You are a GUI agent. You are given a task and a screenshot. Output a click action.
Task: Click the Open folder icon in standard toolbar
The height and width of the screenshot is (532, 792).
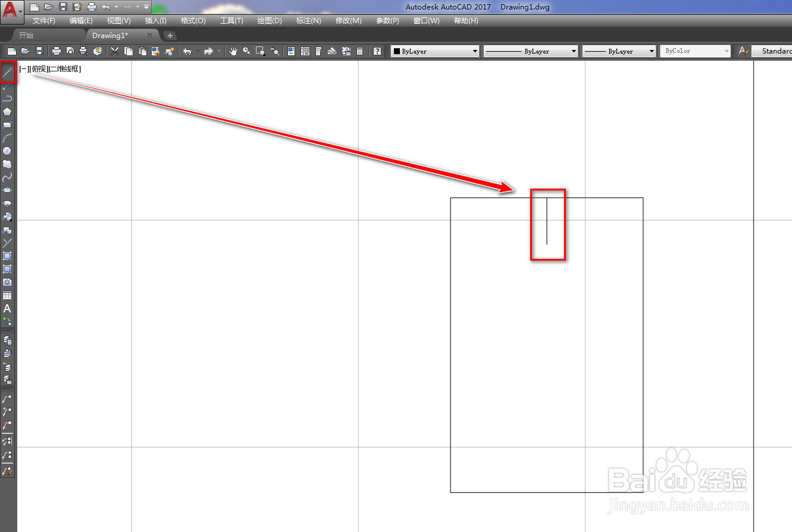[x=25, y=51]
